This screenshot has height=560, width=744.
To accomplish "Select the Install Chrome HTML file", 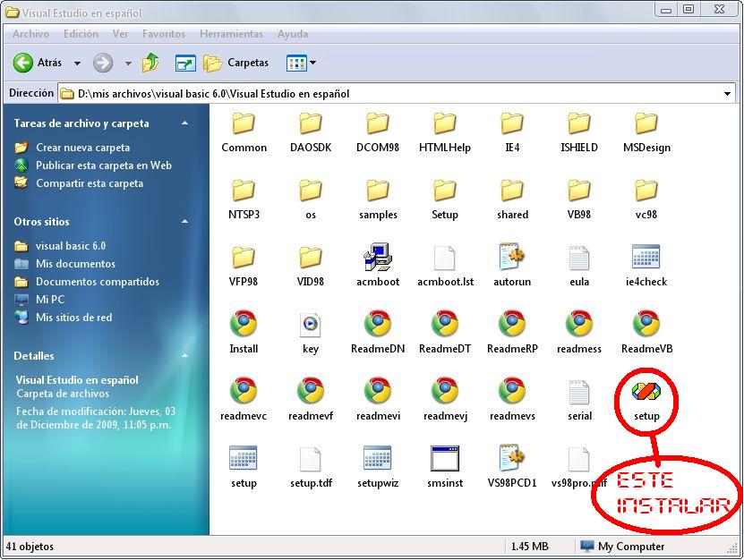I will tap(244, 333).
